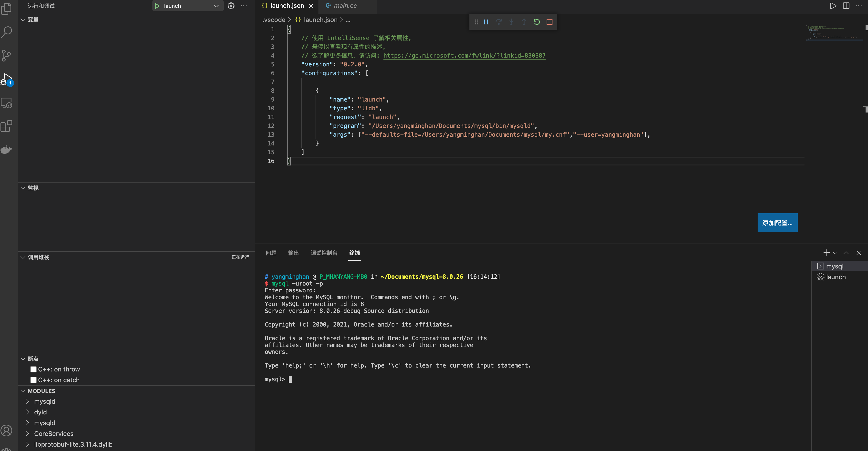Open launch.json settings gear icon
The height and width of the screenshot is (451, 868).
pos(231,6)
